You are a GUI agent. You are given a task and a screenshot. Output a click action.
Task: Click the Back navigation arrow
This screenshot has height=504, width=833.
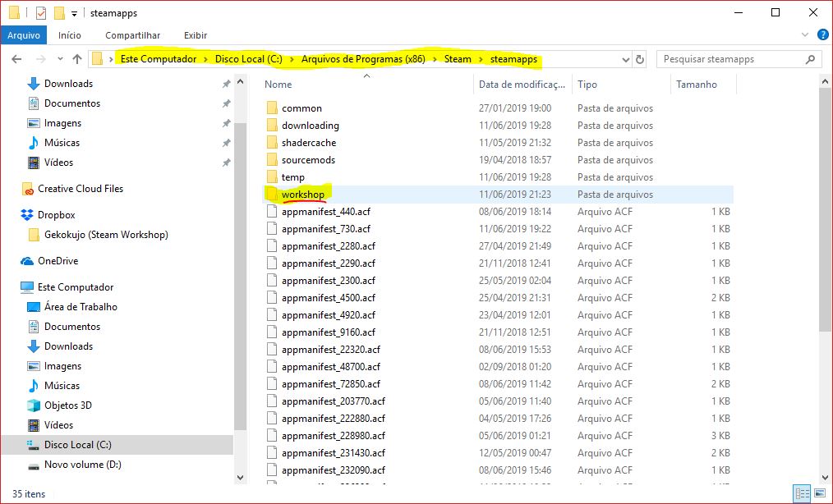click(16, 59)
